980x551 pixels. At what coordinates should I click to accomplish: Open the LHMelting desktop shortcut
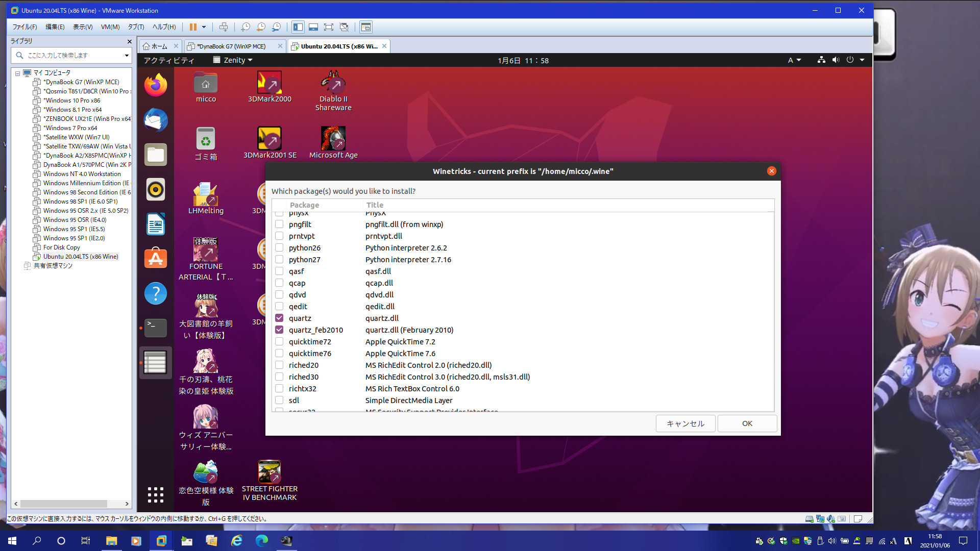coord(206,198)
